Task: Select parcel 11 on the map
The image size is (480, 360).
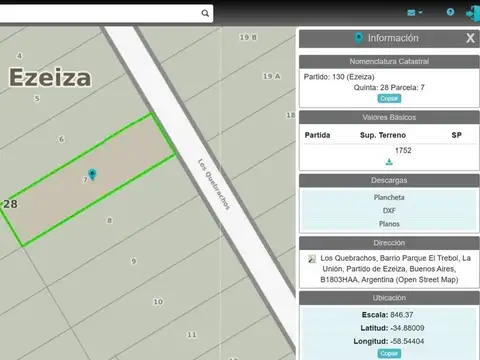Action: (x=192, y=335)
